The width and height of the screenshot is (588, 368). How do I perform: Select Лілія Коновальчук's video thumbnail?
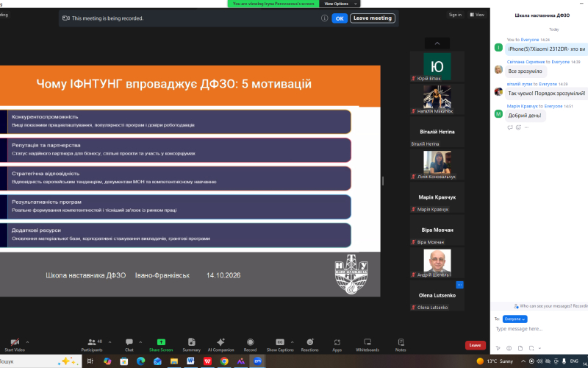pos(437,164)
